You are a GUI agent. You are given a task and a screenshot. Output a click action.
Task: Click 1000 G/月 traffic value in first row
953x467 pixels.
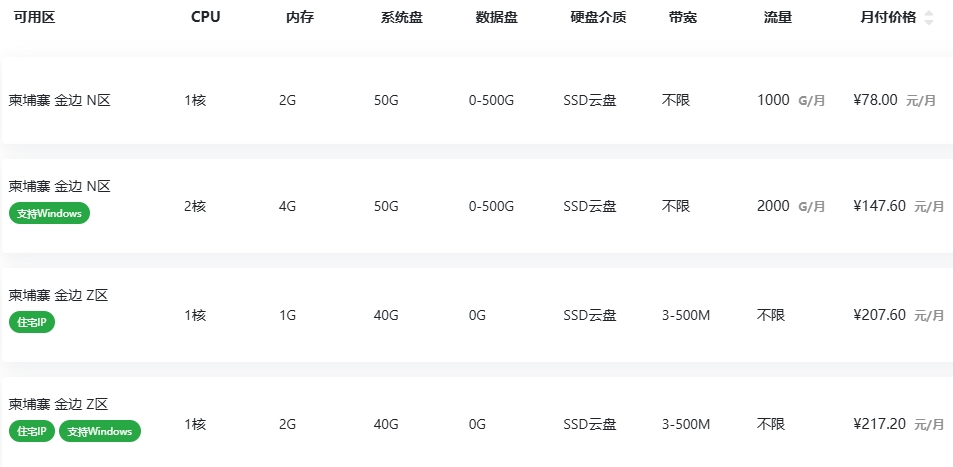(791, 100)
